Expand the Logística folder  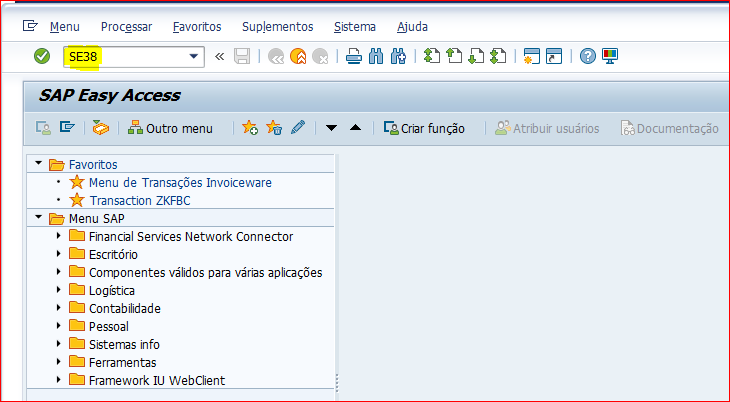point(59,290)
